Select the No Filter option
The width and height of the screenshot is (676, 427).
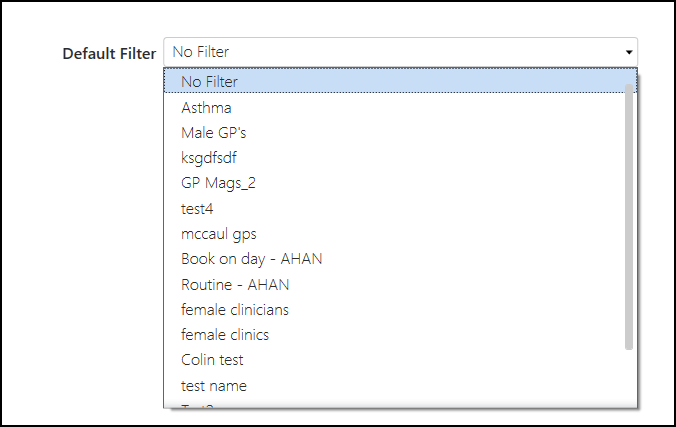click(209, 81)
